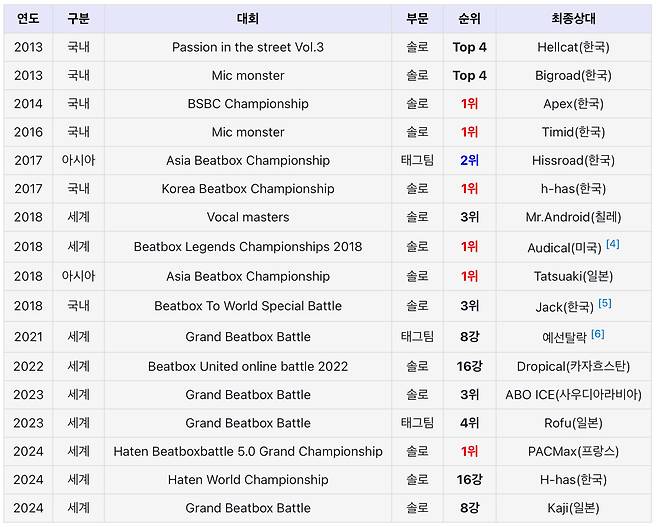This screenshot has height=527, width=658.
Task: Click the 순위 column header
Action: (469, 18)
